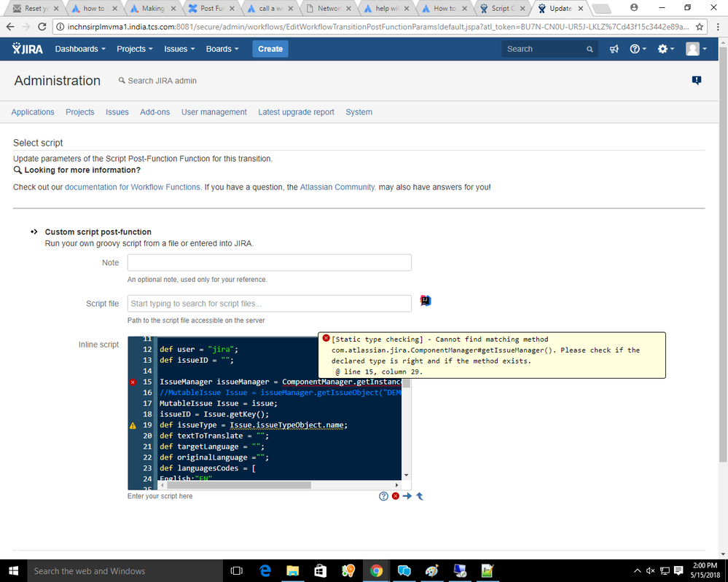
Task: Click Chrome icon on taskbar
Action: [376, 571]
